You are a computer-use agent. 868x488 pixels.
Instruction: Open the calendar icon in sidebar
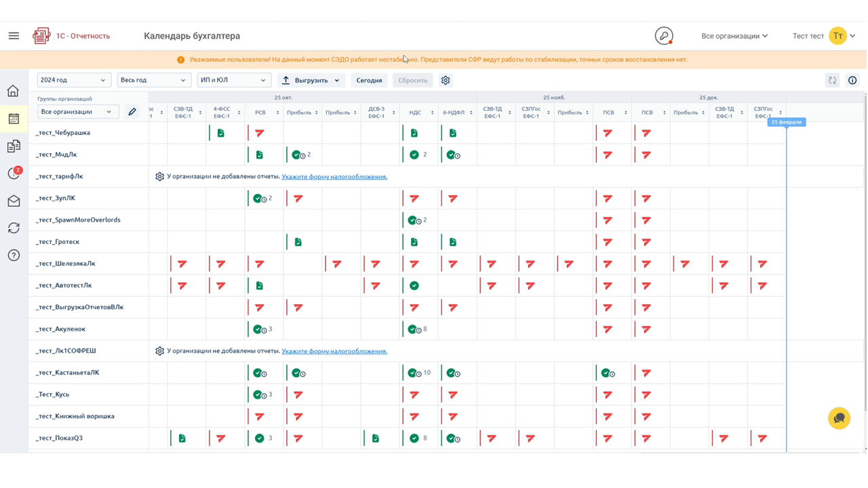click(x=14, y=119)
